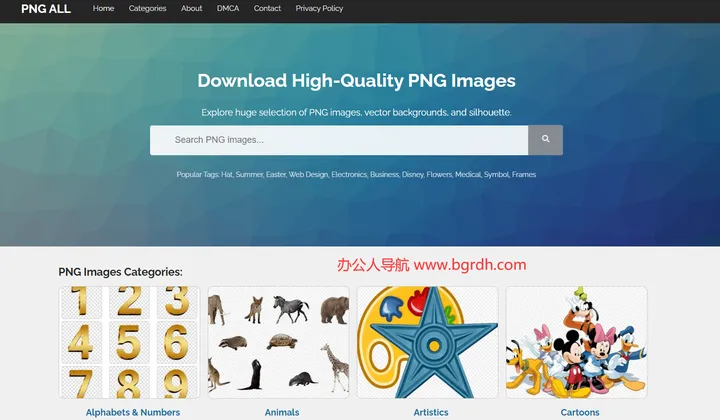Open the Animals category text link
720x420 pixels.
pyautogui.click(x=282, y=412)
